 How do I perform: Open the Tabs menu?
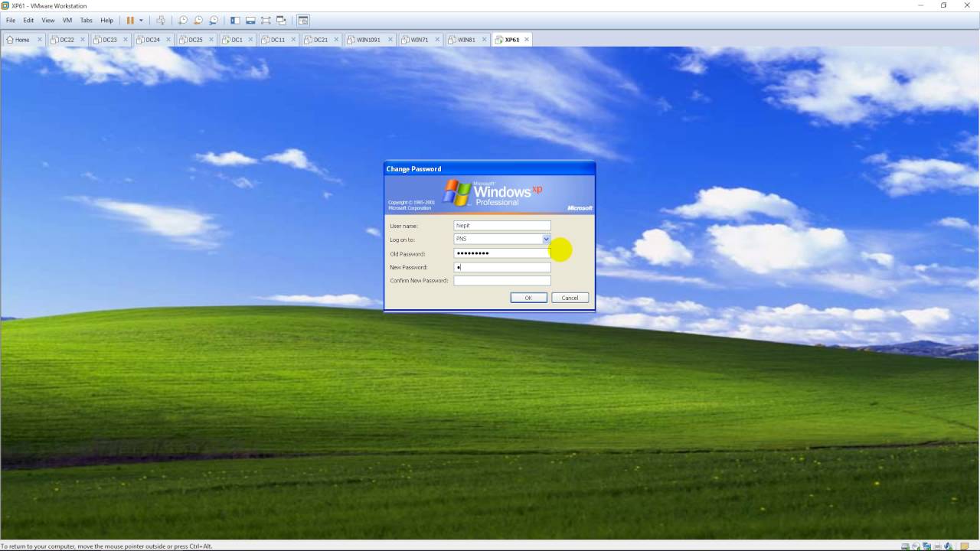(87, 21)
